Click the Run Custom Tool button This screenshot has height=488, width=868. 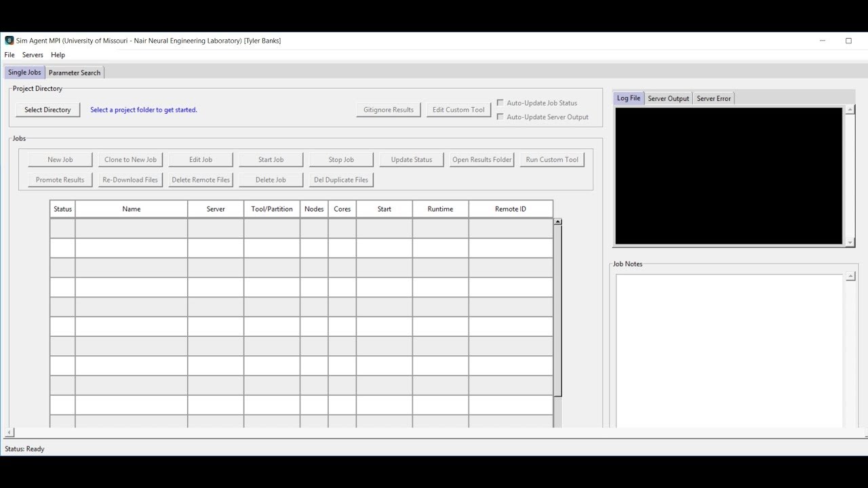552,160
